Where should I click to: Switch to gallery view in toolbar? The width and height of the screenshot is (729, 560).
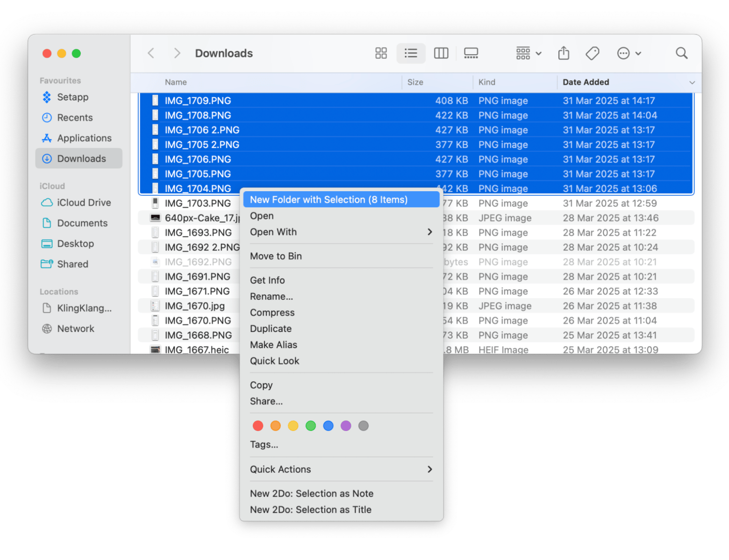pyautogui.click(x=471, y=53)
